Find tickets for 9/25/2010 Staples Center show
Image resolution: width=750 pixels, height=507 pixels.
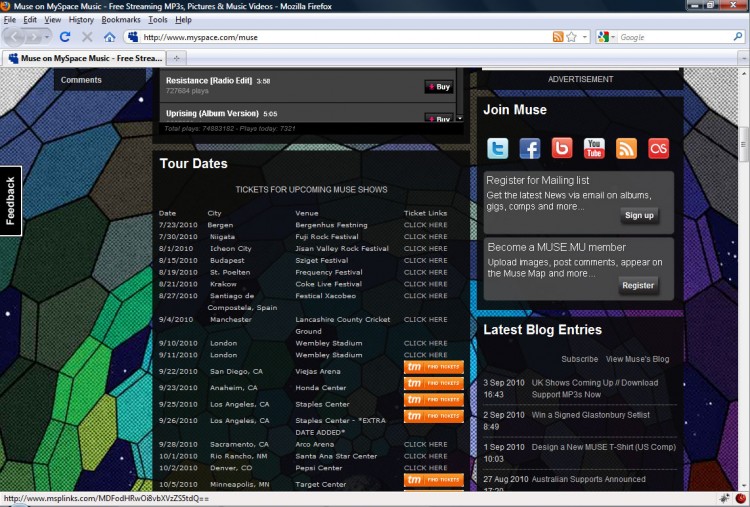pyautogui.click(x=434, y=400)
